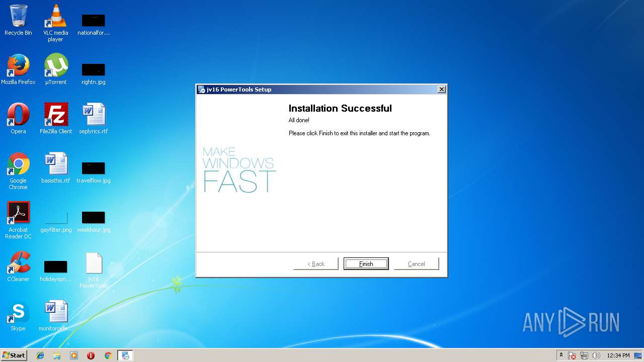
Task: Open Windows Explorer from the taskbar
Action: coord(57,355)
